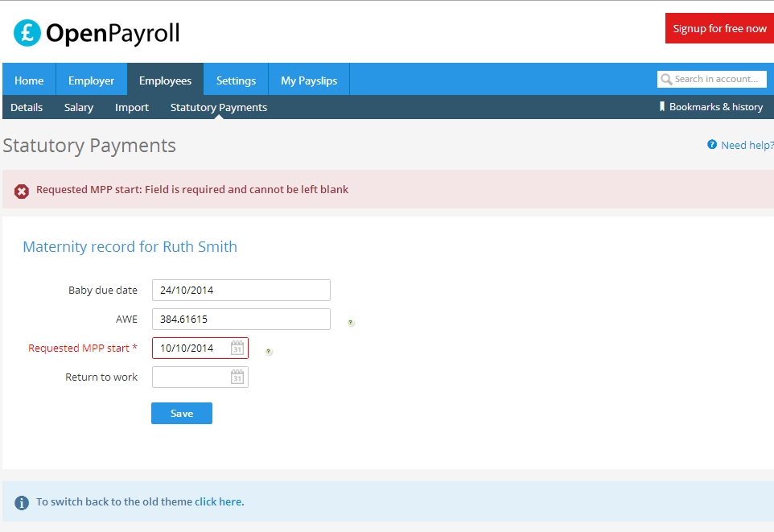
Task: Open the bookmark icon beside Bookmarks & history
Action: coord(661,106)
